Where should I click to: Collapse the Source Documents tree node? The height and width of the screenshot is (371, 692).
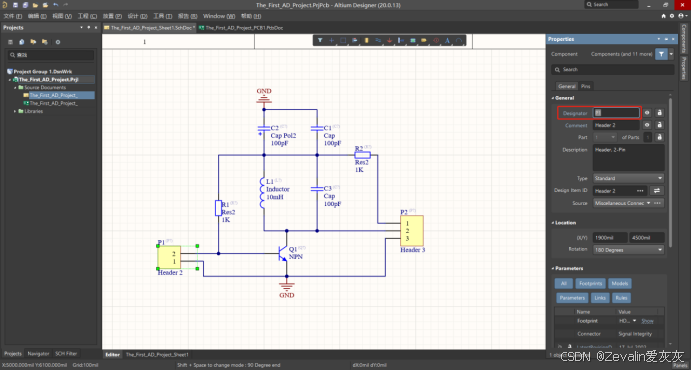pos(15,87)
